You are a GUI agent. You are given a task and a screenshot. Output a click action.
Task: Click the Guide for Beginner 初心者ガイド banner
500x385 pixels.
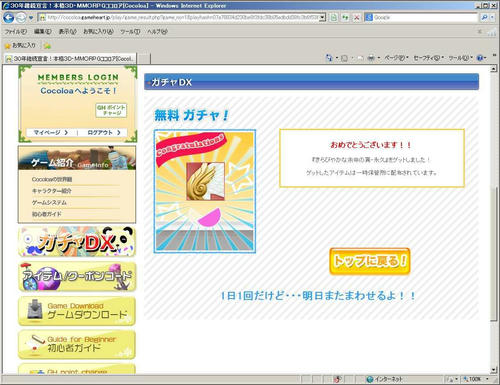click(77, 345)
